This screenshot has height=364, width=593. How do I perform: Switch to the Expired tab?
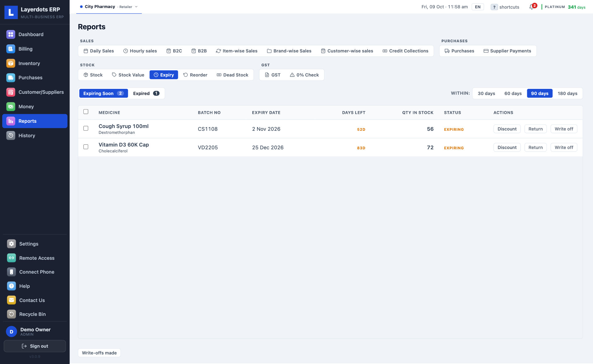pos(146,93)
